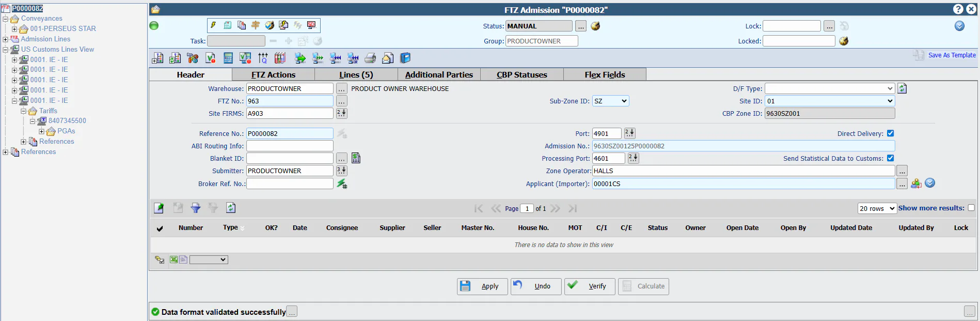Viewport: 980px width, 321px height.
Task: Click the green triple-arrow transmit icon
Action: (318, 58)
